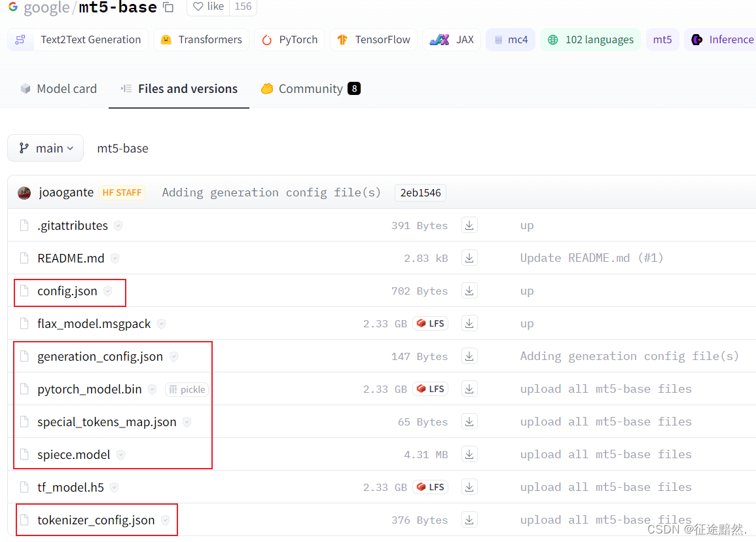The image size is (756, 542).
Task: Open the config.json file
Action: [x=67, y=291]
